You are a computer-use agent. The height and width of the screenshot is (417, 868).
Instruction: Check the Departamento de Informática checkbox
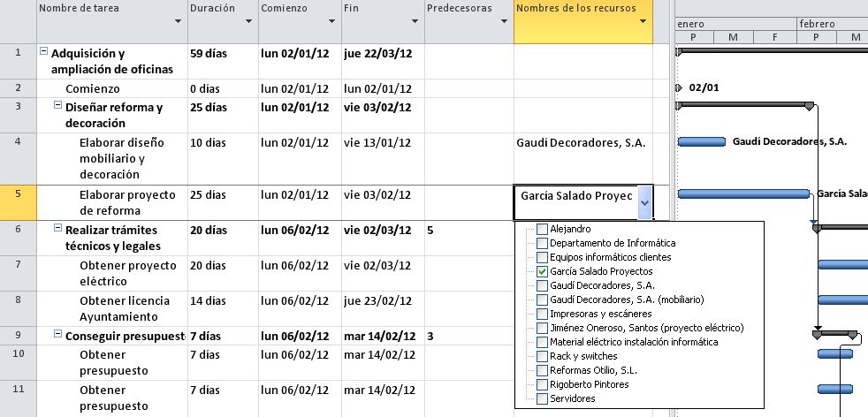542,243
